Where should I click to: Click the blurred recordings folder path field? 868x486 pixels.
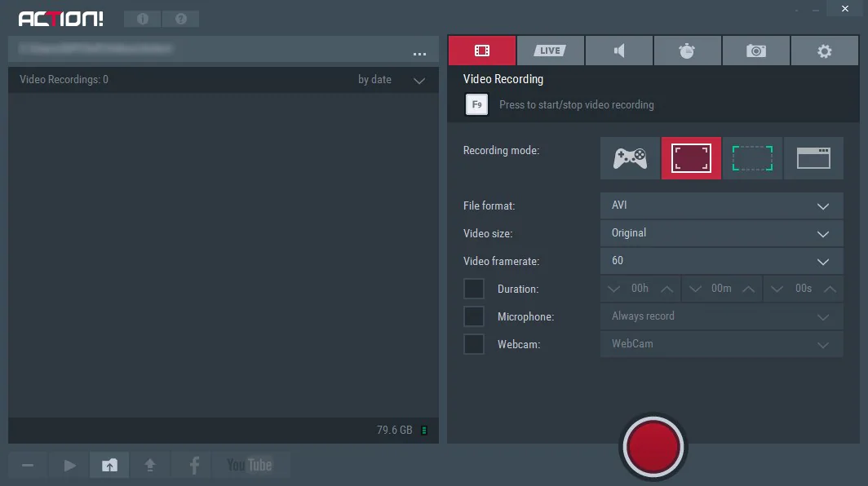96,49
